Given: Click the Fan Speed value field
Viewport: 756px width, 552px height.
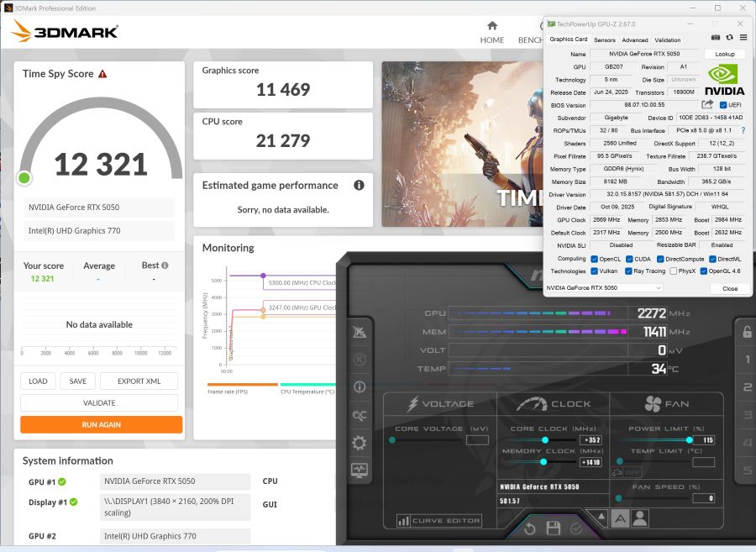Looking at the screenshot, I should click(706, 497).
